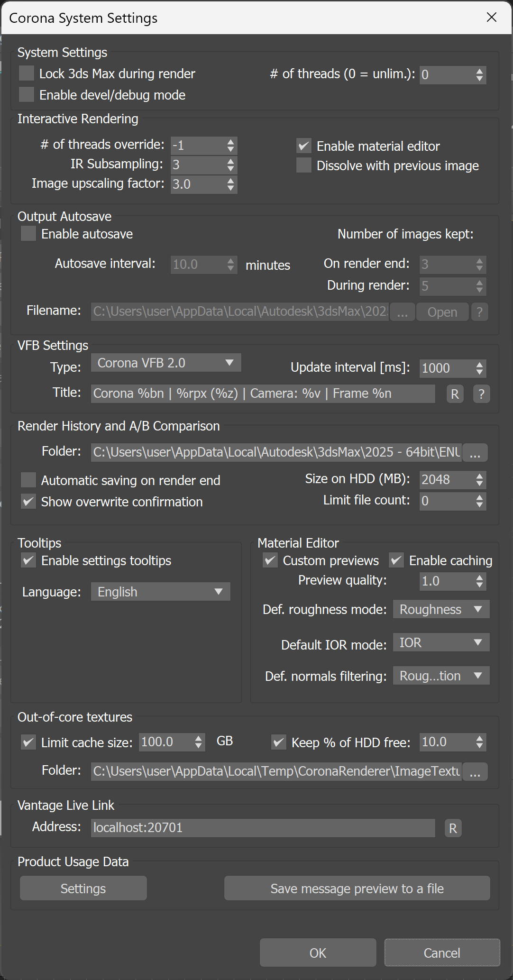Click Autosave interval stepper arrows

pyautogui.click(x=231, y=265)
